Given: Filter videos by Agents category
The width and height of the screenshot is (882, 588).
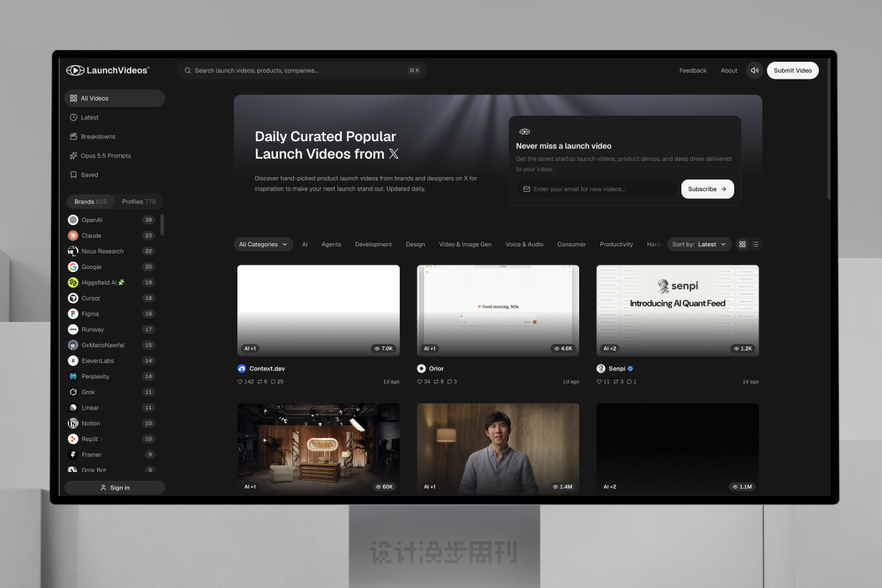Looking at the screenshot, I should click(331, 244).
